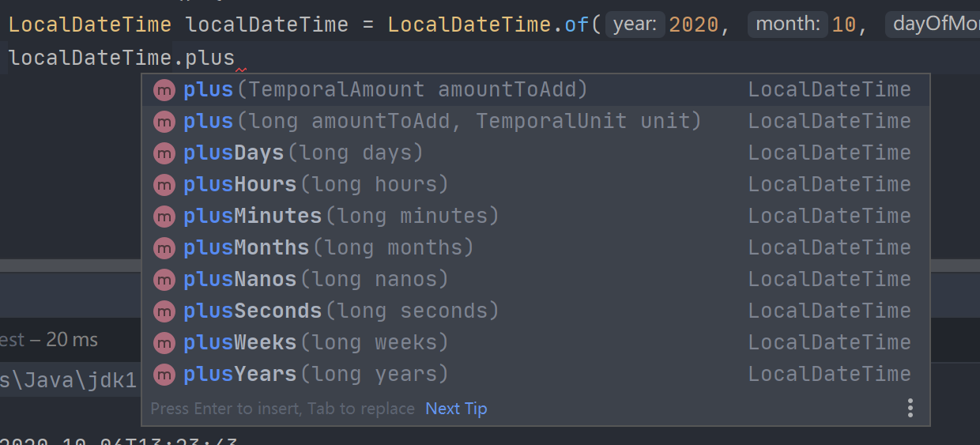Click the method icon beside plusNanos

pos(164,280)
